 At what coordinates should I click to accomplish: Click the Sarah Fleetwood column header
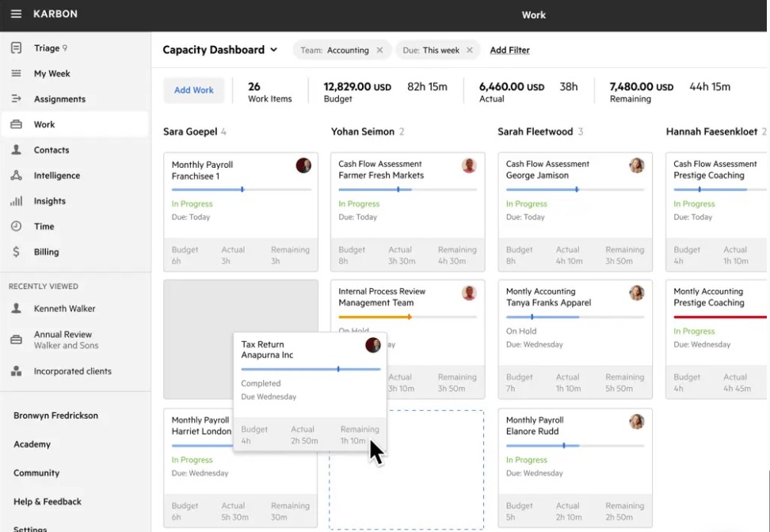pyautogui.click(x=540, y=131)
